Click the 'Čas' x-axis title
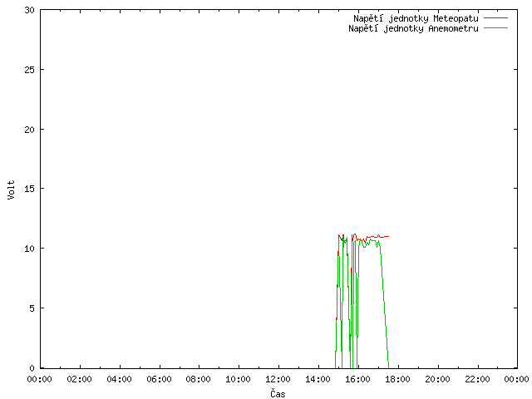This screenshot has height=399, width=532. tap(278, 393)
